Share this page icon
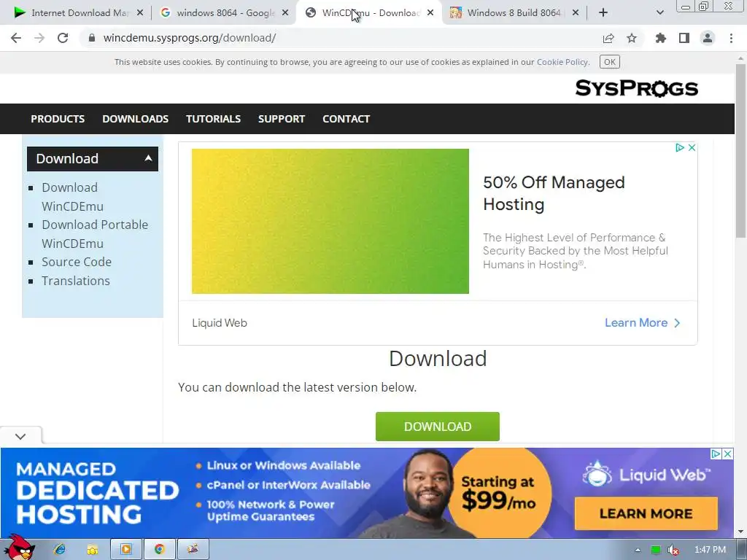The width and height of the screenshot is (747, 560). (608, 38)
